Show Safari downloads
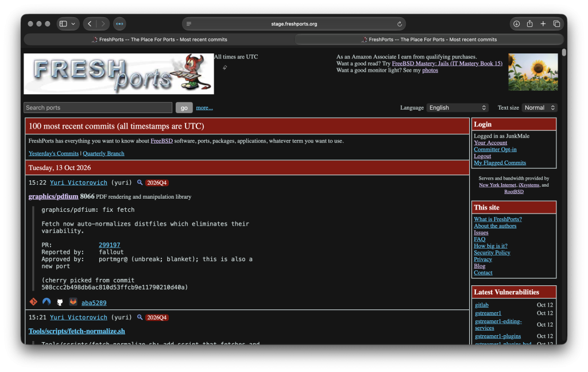Screen dimensions: 588x372 (516, 24)
